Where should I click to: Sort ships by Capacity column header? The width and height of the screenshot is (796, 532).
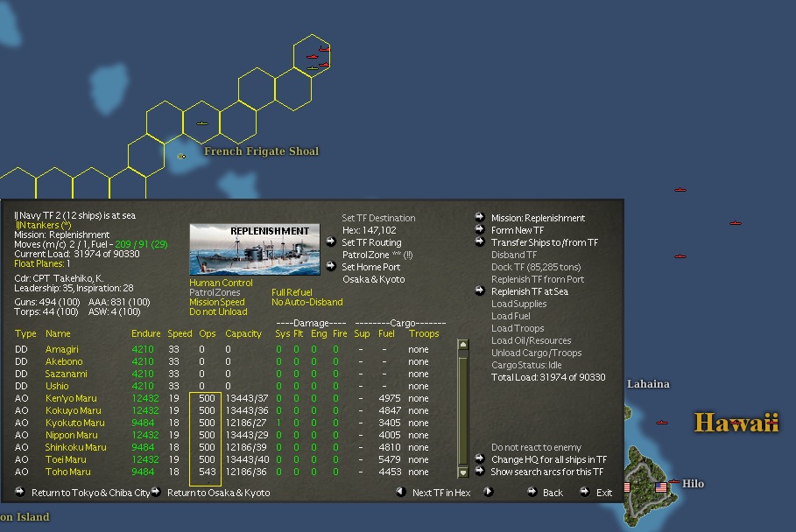pos(243,333)
